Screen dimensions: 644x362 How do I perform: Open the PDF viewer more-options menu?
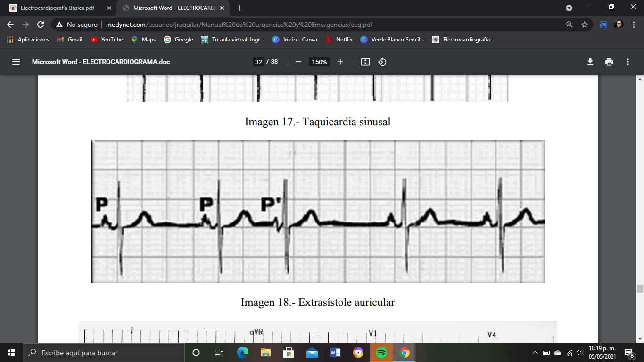pyautogui.click(x=627, y=61)
